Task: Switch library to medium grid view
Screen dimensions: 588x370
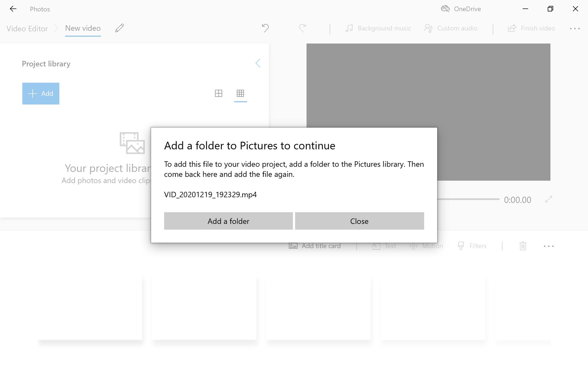Action: pos(218,93)
